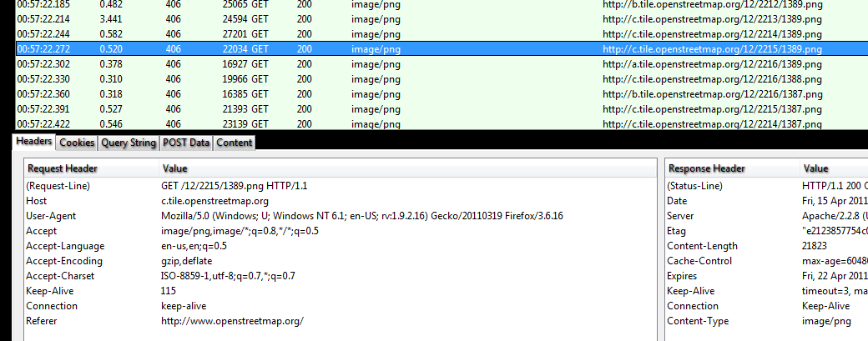Switch to the Headers tab

point(34,143)
